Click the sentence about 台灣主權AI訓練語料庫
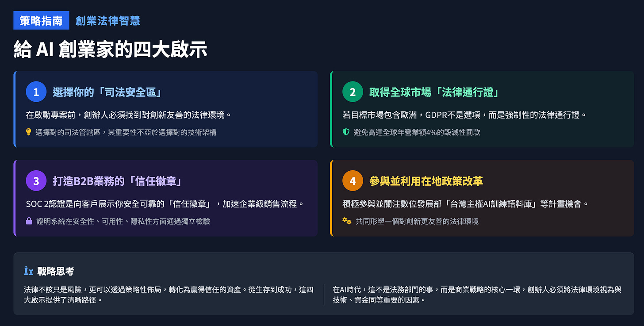The image size is (644, 326). pos(465,204)
